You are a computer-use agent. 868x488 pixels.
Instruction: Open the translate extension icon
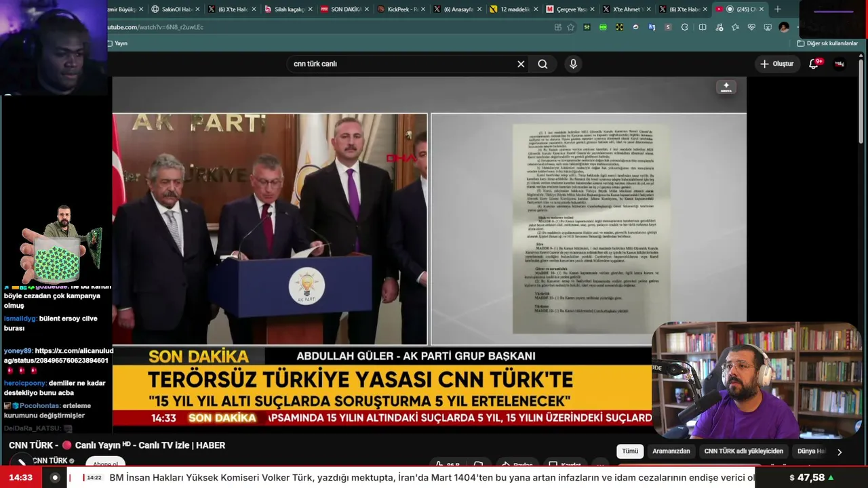point(652,27)
